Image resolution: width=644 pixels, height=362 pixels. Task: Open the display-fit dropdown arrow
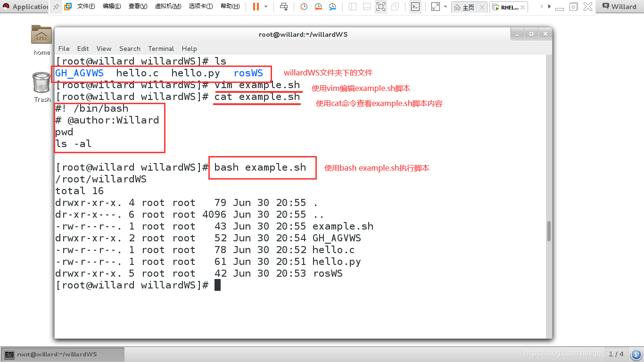[x=446, y=7]
